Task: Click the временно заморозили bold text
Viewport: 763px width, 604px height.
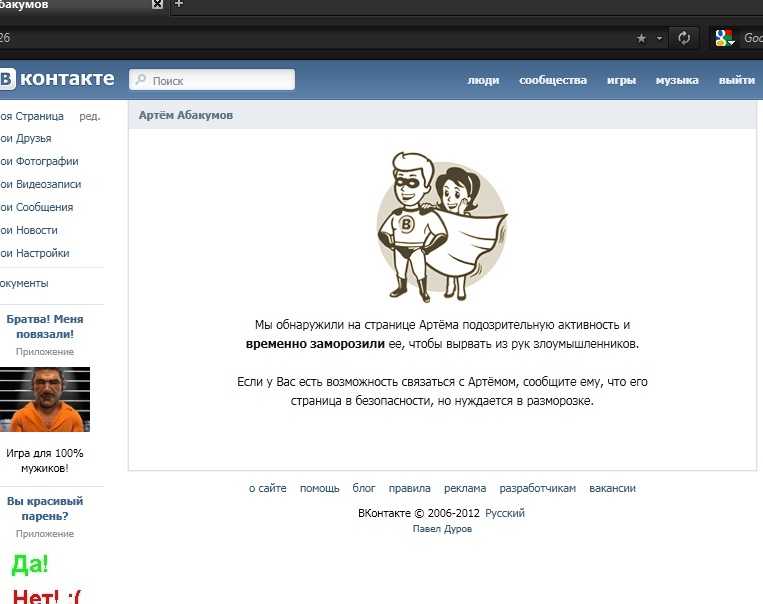Action: (x=315, y=344)
